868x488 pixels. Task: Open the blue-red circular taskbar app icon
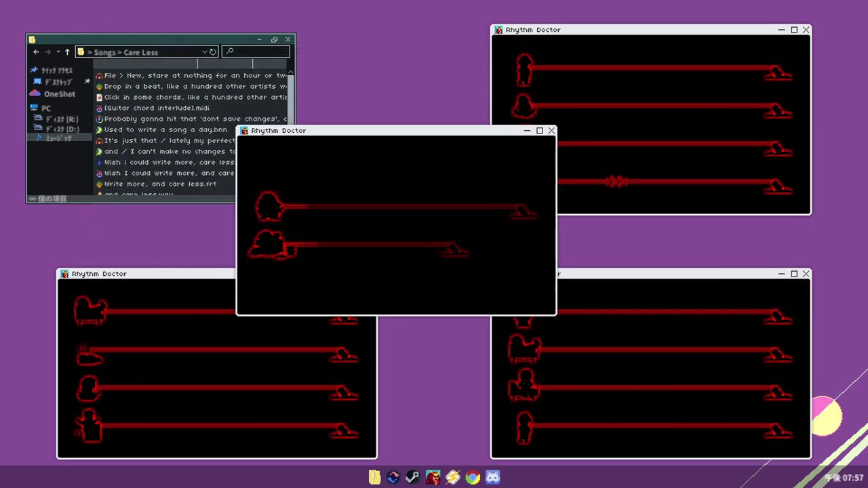pyautogui.click(x=393, y=477)
